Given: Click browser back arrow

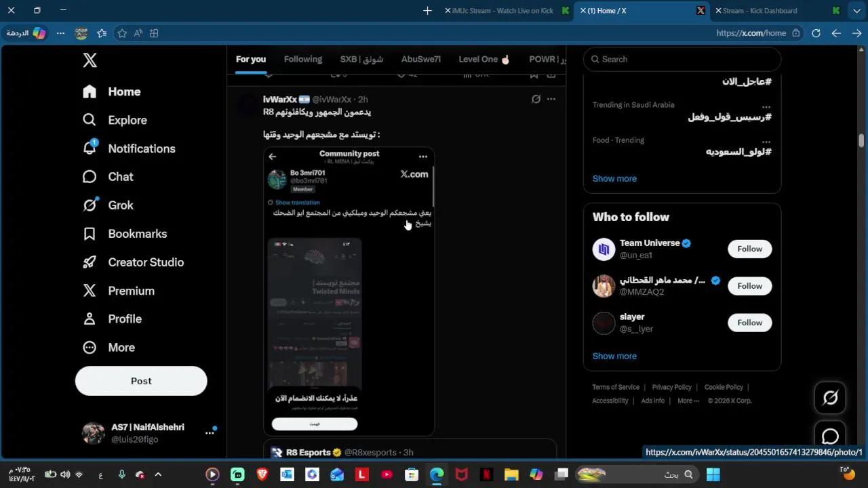Looking at the screenshot, I should pos(836,33).
